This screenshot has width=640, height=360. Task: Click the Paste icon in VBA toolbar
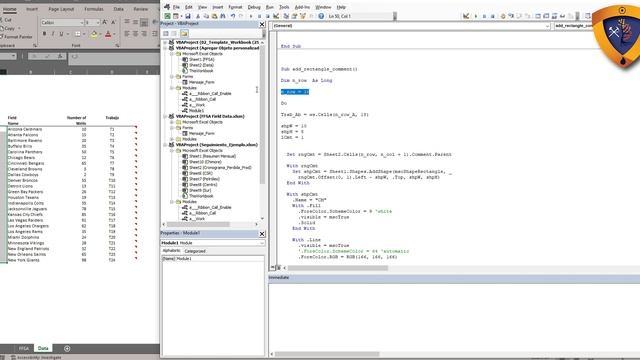214,16
